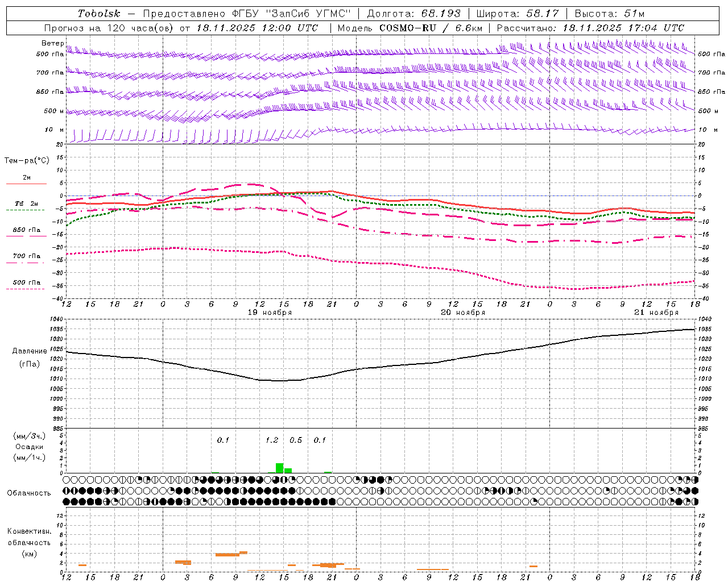Click the 'Ветер' wind panel label
The image size is (728, 582).
[52, 43]
